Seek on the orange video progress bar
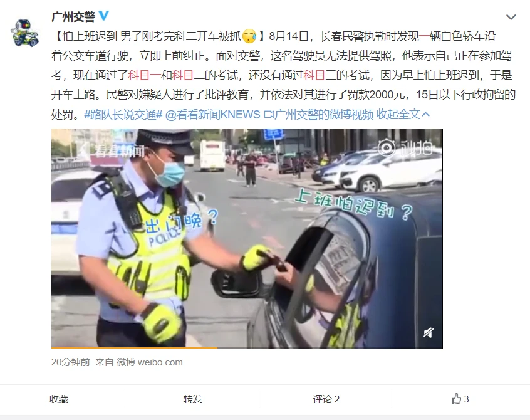 click(247, 347)
